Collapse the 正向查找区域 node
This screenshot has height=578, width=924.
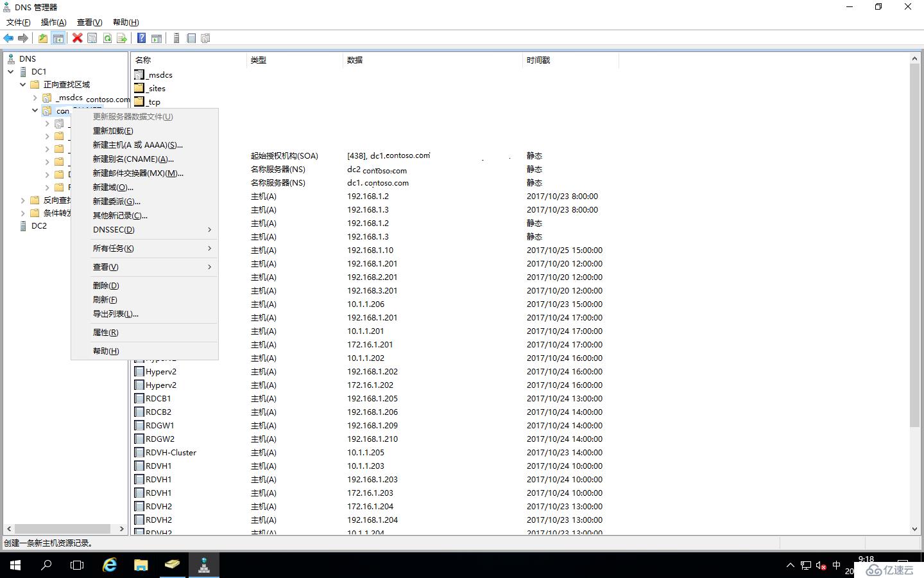coord(23,85)
